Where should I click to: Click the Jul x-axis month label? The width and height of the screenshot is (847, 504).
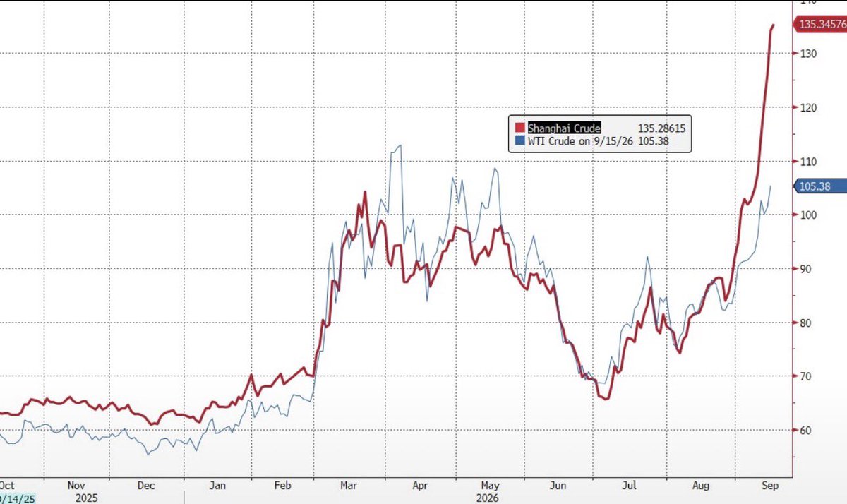630,486
